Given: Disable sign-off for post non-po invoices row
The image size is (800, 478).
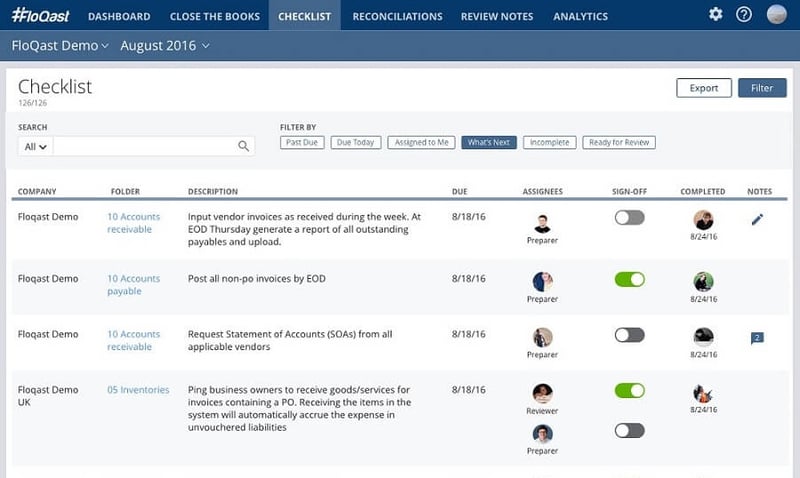Looking at the screenshot, I should click(629, 279).
